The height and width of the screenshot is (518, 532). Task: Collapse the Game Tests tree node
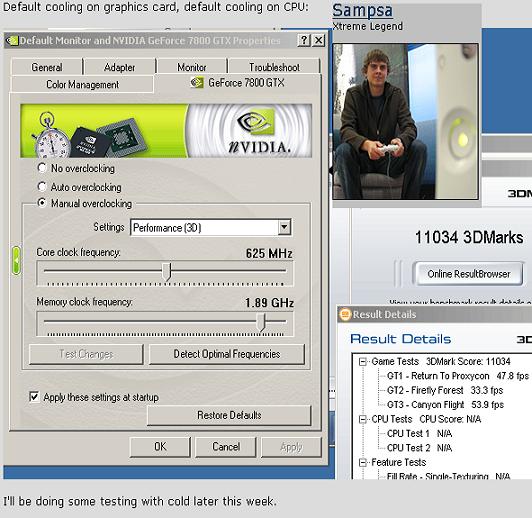click(x=363, y=362)
